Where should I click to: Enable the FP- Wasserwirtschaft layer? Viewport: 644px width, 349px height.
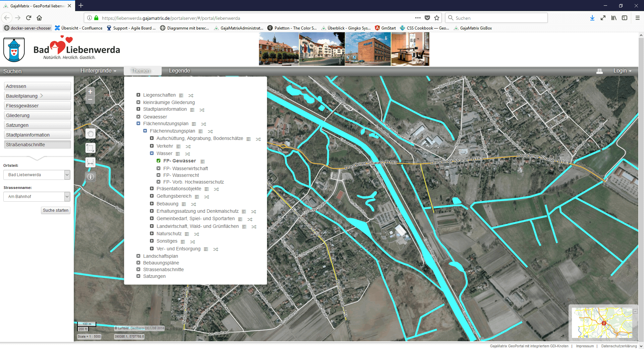[x=159, y=168]
